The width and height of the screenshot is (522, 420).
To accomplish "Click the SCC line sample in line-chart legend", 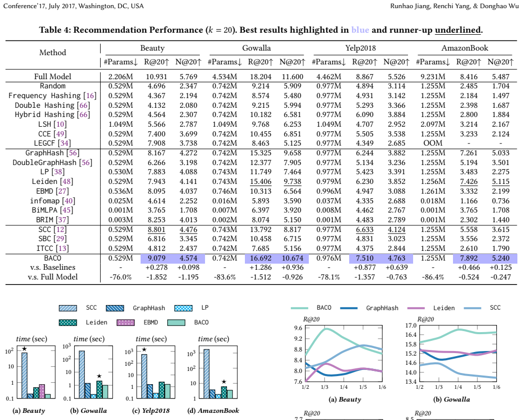I will click(x=472, y=308).
